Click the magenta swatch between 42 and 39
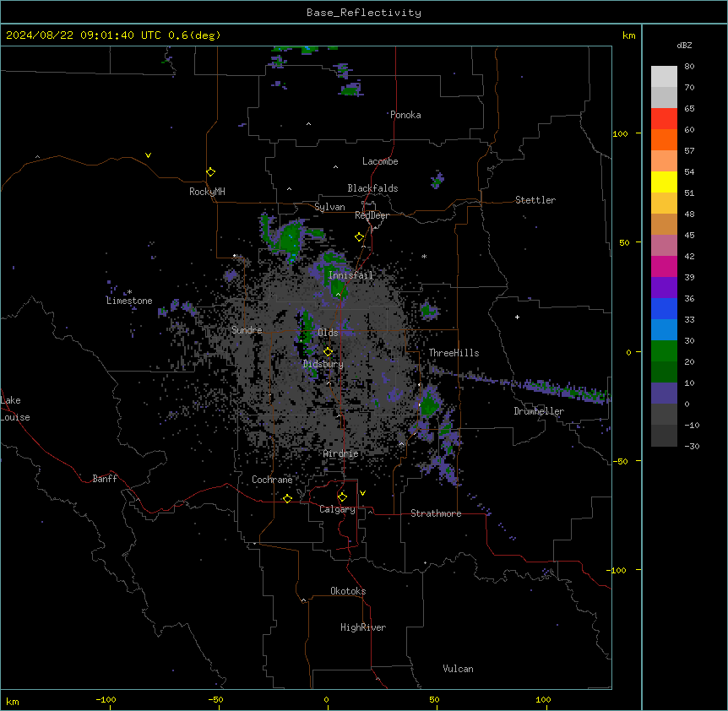 [664, 266]
